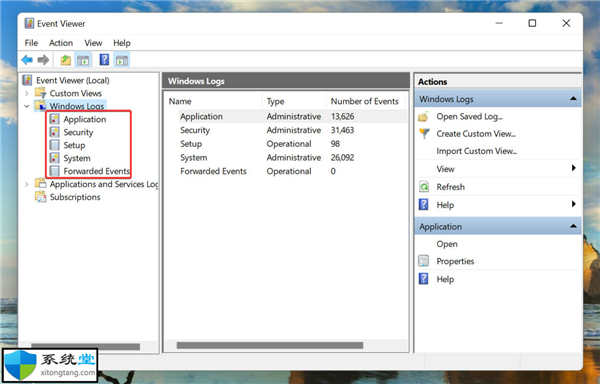This screenshot has width=600, height=384.
Task: Sort by the Type column header
Action: click(276, 101)
